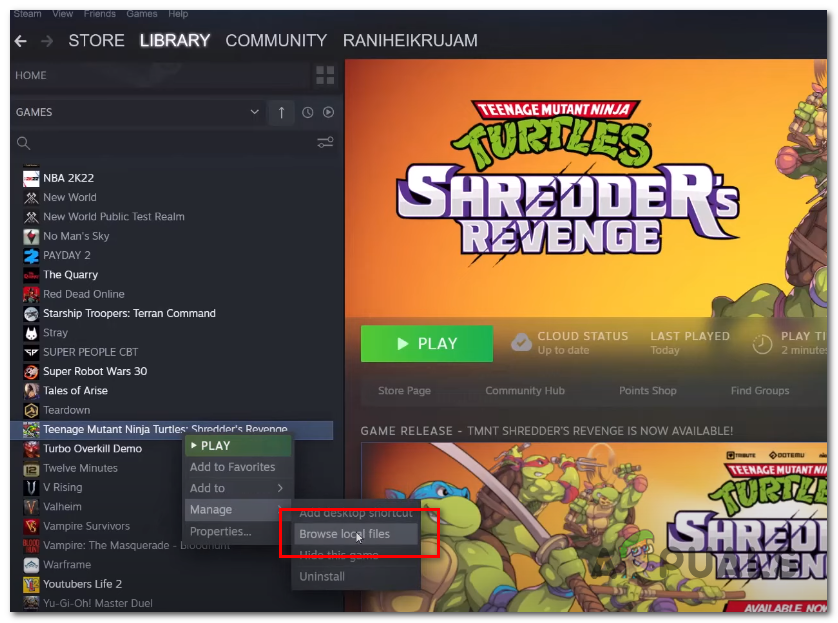The height and width of the screenshot is (623, 838).
Task: Show recent games via clock icon
Action: [x=307, y=112]
